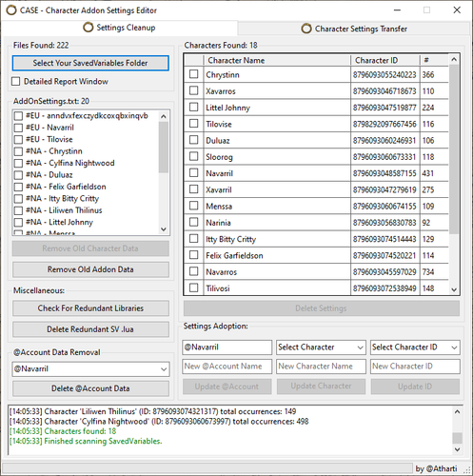Click Remove Old Addon Data button

[90, 269]
